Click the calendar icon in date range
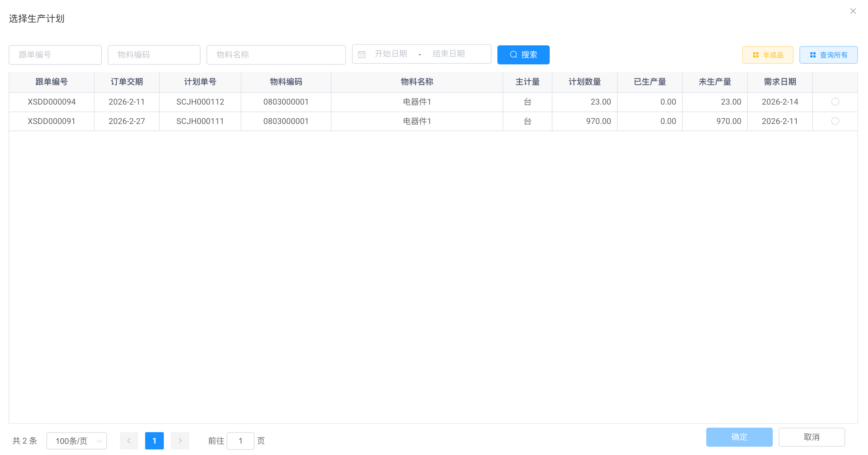 click(362, 54)
